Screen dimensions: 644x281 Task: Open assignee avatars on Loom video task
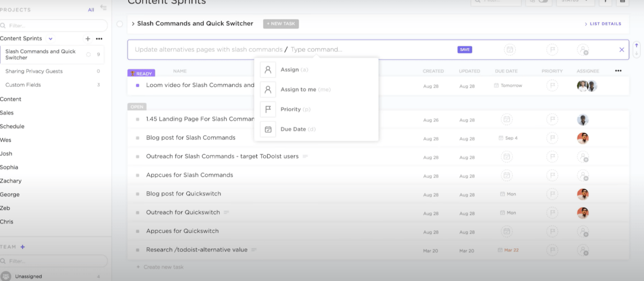click(x=587, y=86)
